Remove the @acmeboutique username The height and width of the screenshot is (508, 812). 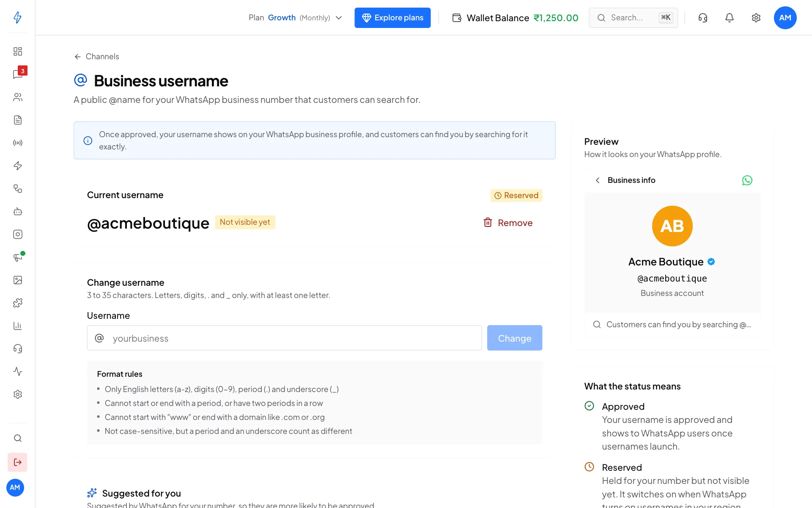pyautogui.click(x=508, y=223)
